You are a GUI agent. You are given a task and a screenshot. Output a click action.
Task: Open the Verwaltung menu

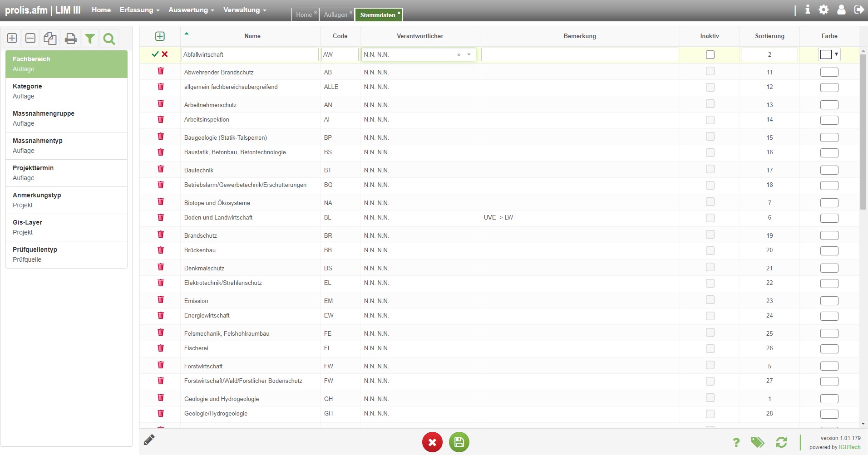tap(245, 10)
